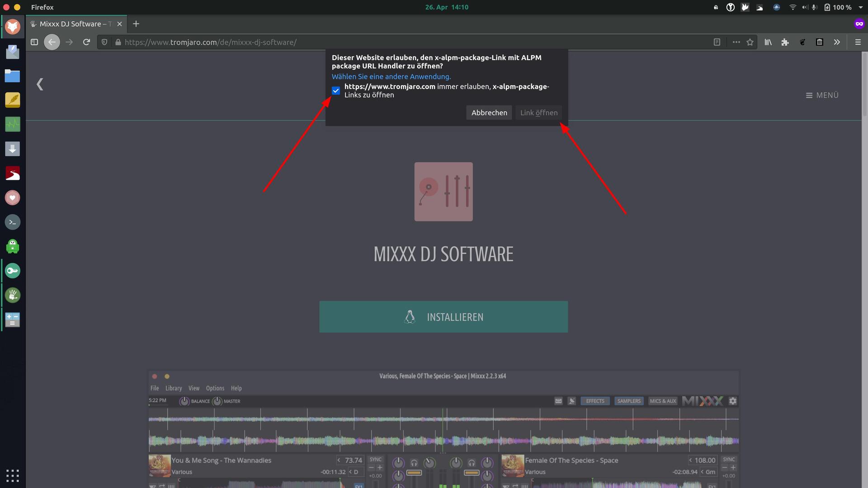Open a new tab with plus
The width and height of the screenshot is (868, 488).
(136, 24)
